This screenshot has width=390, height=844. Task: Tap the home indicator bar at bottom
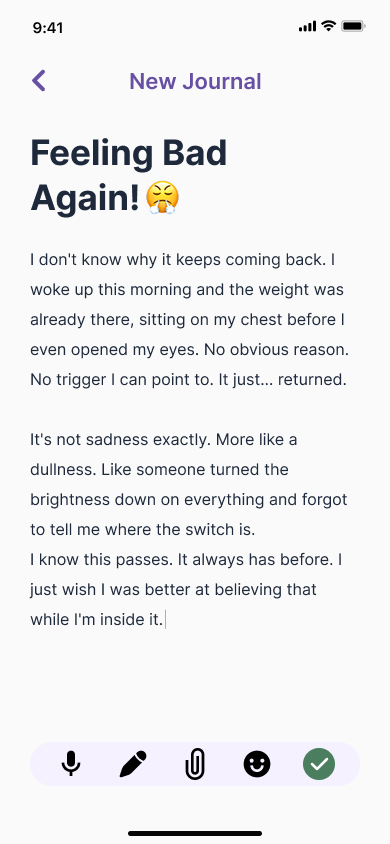pyautogui.click(x=195, y=833)
